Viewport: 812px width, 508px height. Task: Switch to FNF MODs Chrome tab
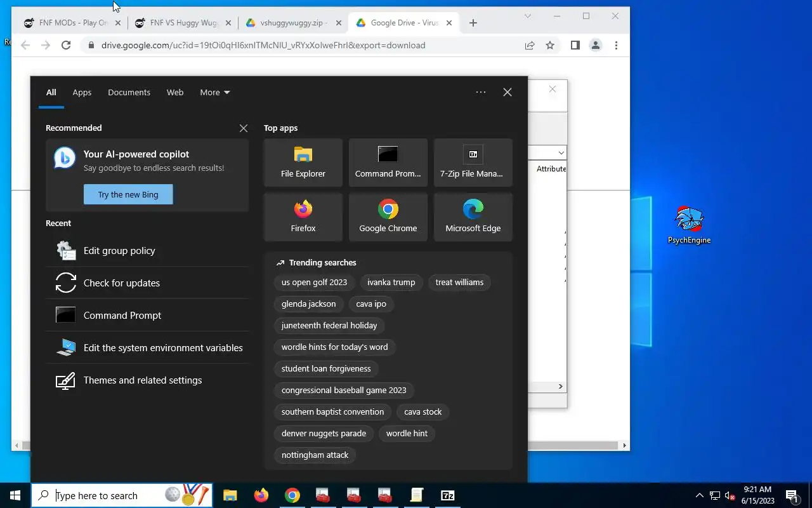[x=72, y=23]
